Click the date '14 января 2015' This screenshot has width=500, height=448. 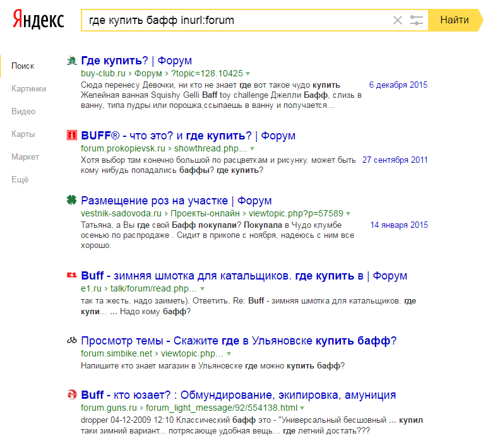point(399,225)
